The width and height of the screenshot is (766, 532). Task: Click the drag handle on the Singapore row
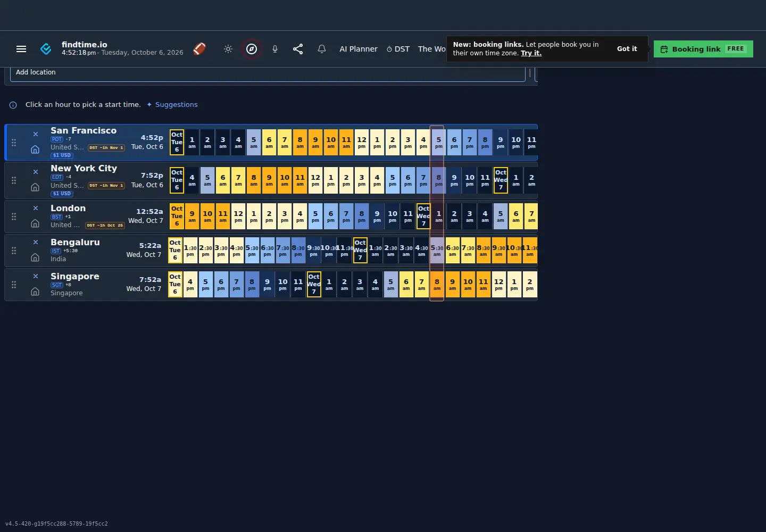point(14,285)
